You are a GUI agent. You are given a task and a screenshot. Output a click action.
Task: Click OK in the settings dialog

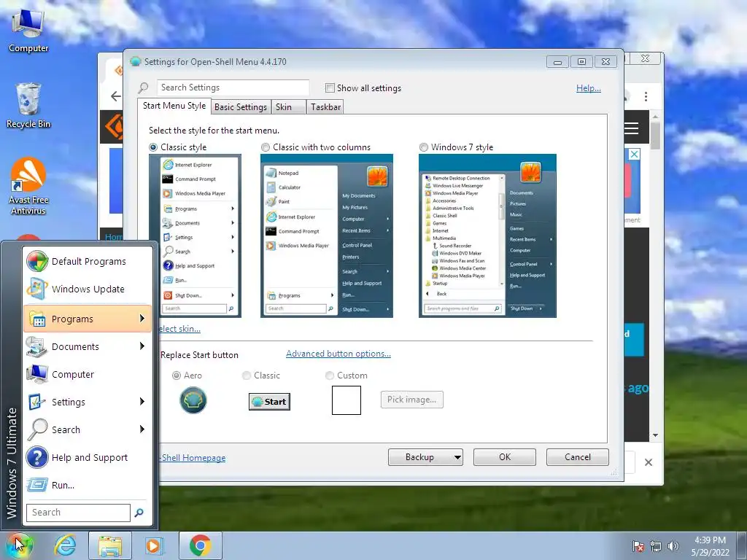point(505,457)
